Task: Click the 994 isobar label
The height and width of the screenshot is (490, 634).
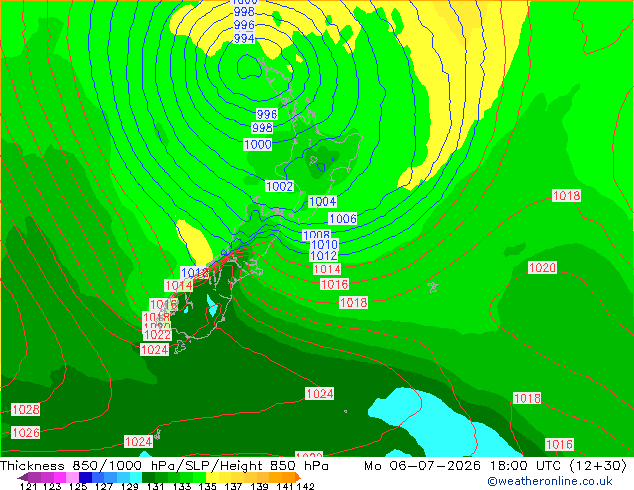Action: pos(244,38)
